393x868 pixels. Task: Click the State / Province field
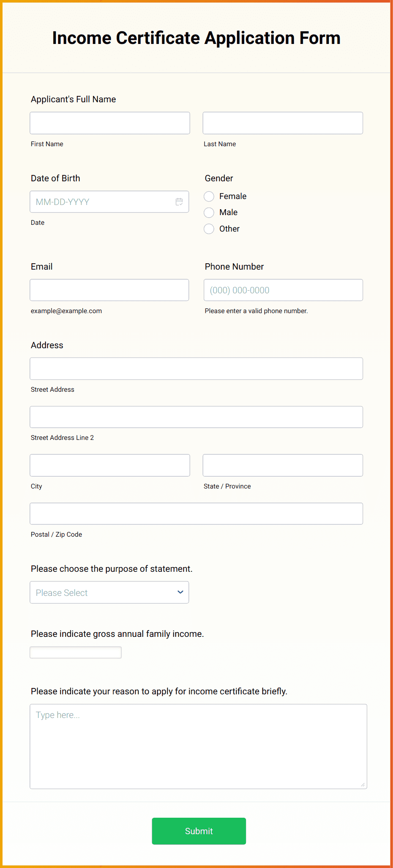click(282, 465)
